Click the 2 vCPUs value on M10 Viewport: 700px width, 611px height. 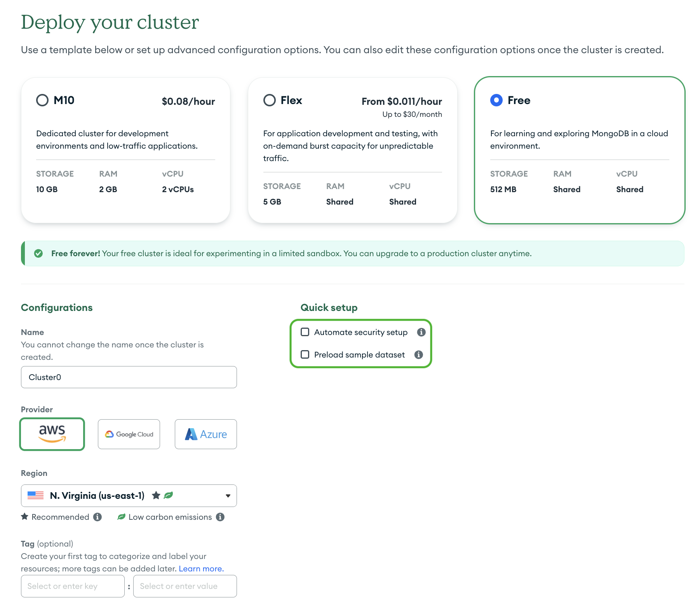click(x=178, y=189)
